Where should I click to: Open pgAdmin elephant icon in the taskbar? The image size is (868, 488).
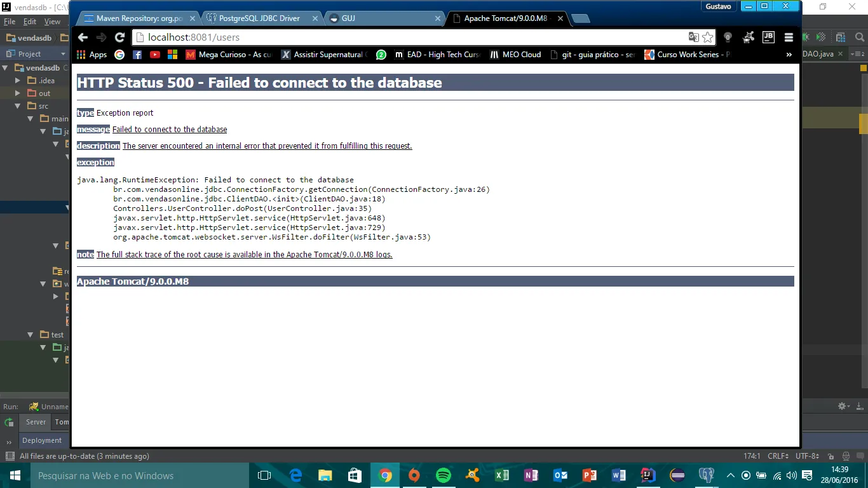(x=707, y=475)
